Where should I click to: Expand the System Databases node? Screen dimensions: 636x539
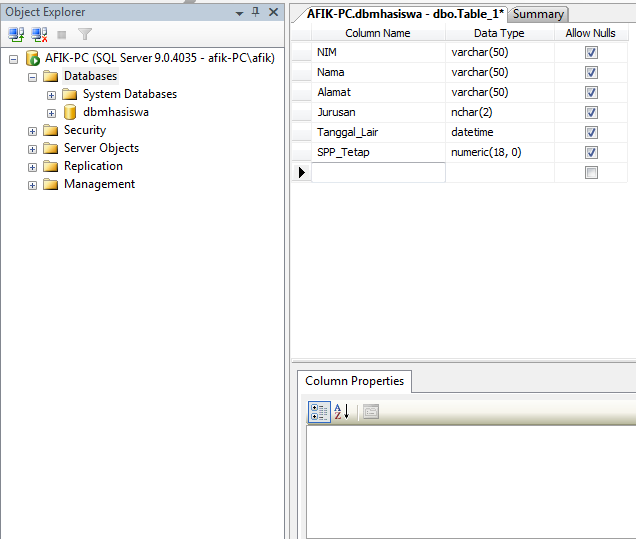pyautogui.click(x=51, y=95)
